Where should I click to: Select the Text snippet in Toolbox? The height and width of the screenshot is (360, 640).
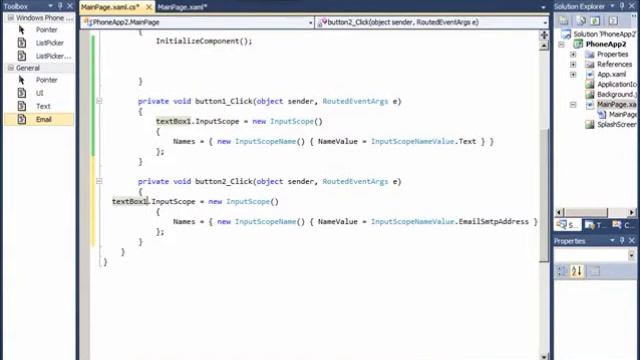[39, 106]
